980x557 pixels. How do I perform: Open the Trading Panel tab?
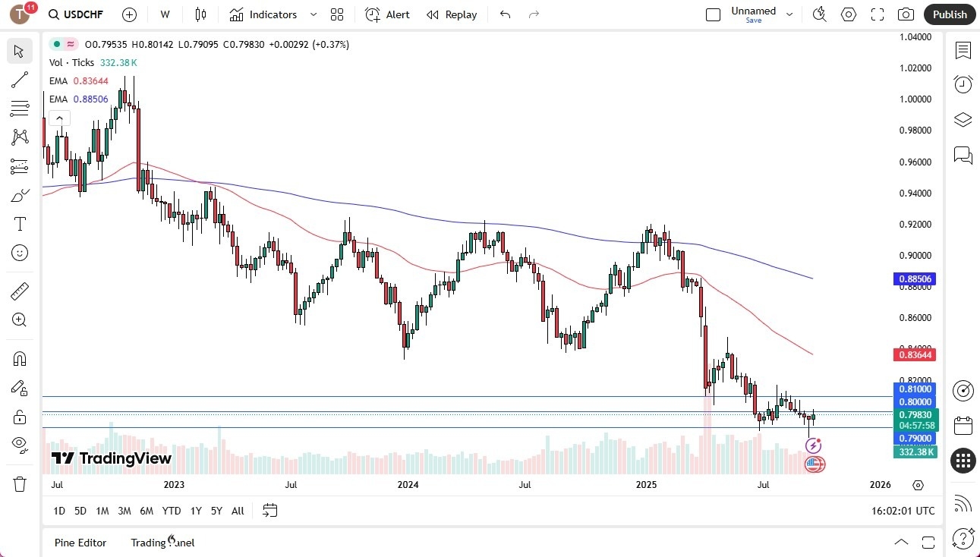point(162,542)
